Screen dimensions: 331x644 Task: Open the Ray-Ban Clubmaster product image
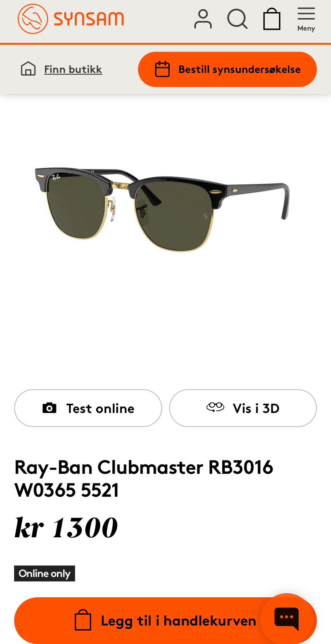point(162,209)
